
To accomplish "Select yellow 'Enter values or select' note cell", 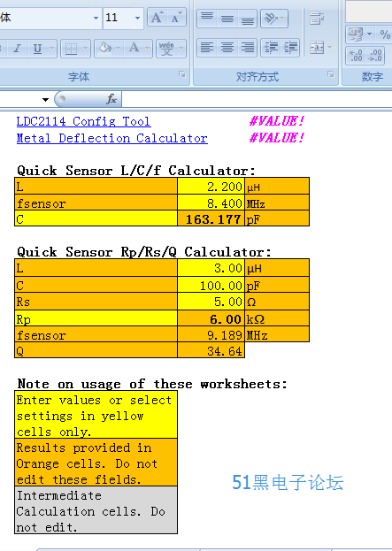I will [x=96, y=416].
